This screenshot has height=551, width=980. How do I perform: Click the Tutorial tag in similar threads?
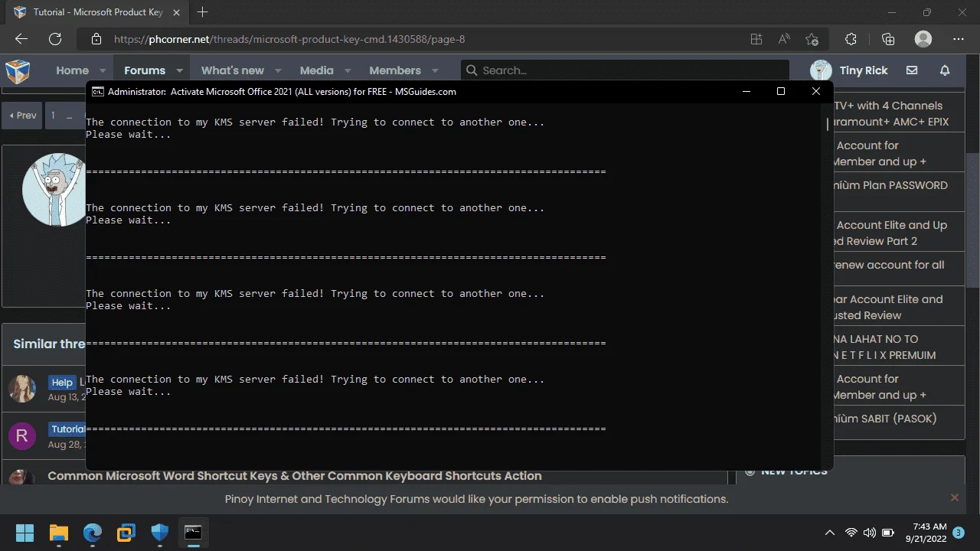(67, 429)
